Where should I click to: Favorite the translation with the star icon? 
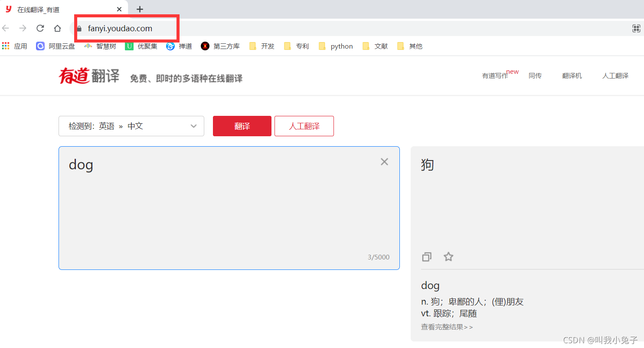pos(448,256)
